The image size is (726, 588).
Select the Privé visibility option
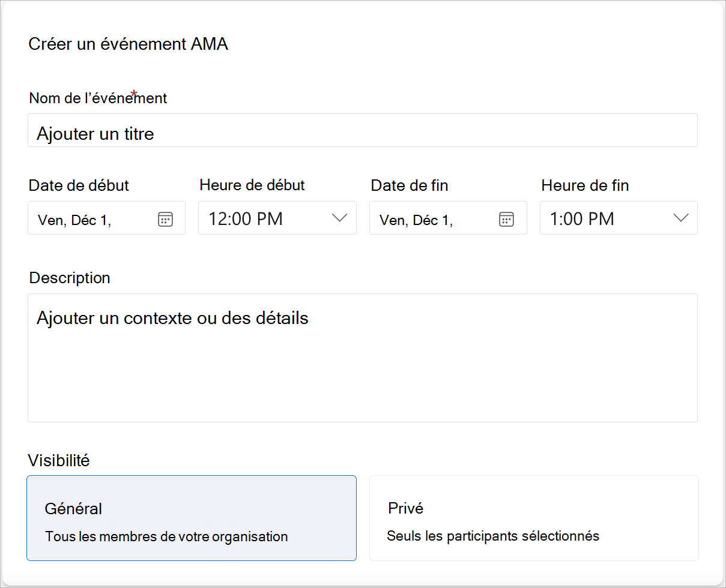tap(534, 518)
